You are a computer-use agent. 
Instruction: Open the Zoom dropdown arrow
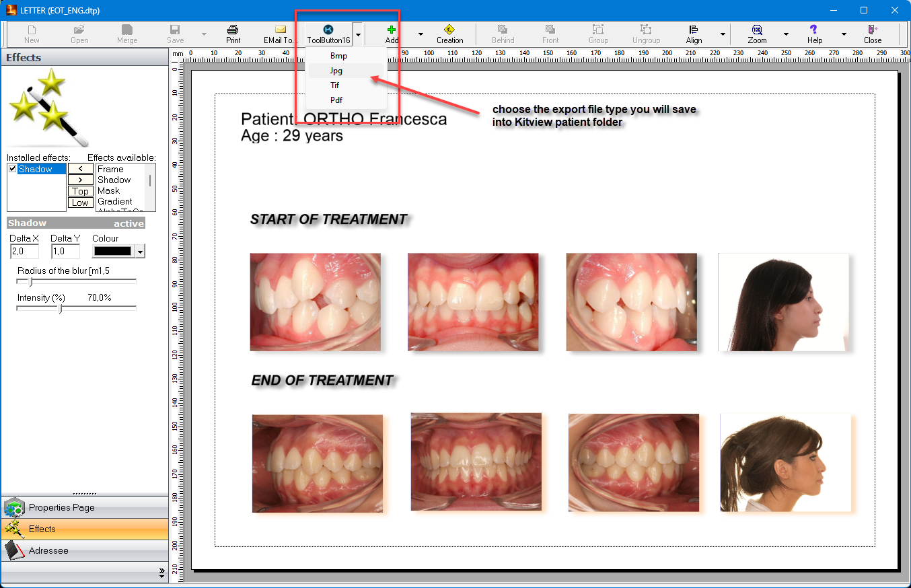(786, 34)
